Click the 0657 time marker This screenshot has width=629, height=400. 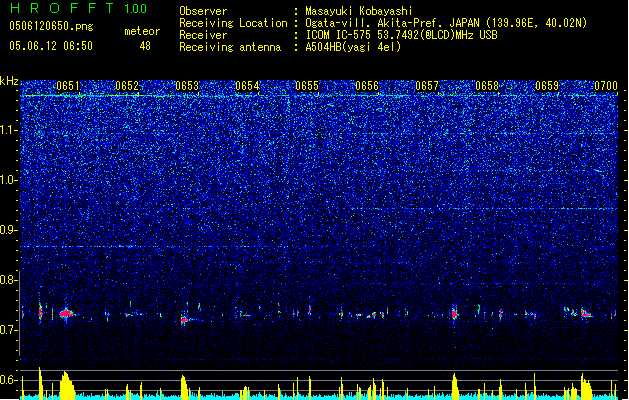click(x=427, y=86)
